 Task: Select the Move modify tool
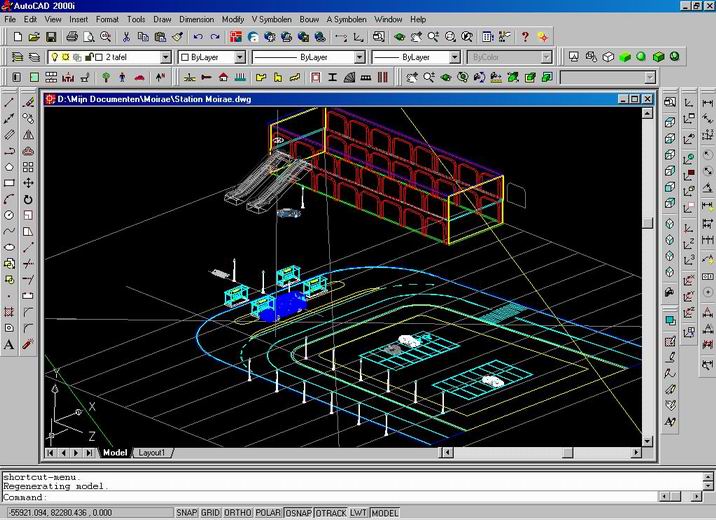pos(28,183)
